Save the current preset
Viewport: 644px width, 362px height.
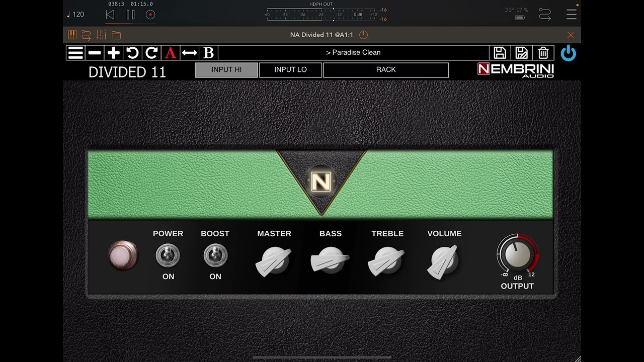500,53
